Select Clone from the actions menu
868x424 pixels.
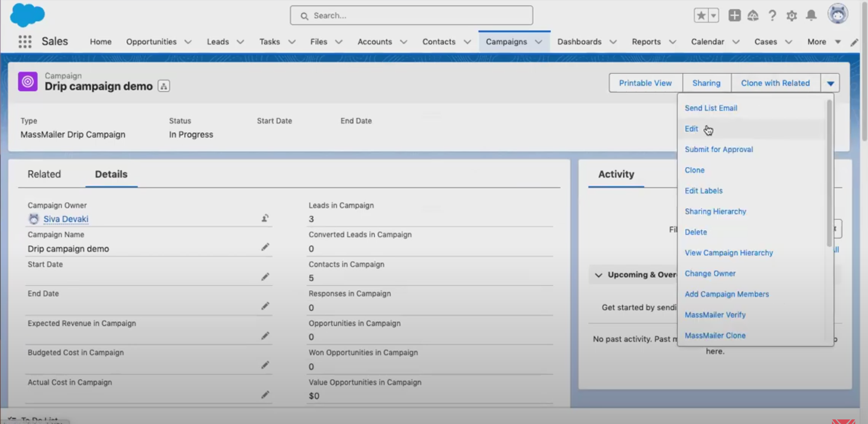click(694, 170)
